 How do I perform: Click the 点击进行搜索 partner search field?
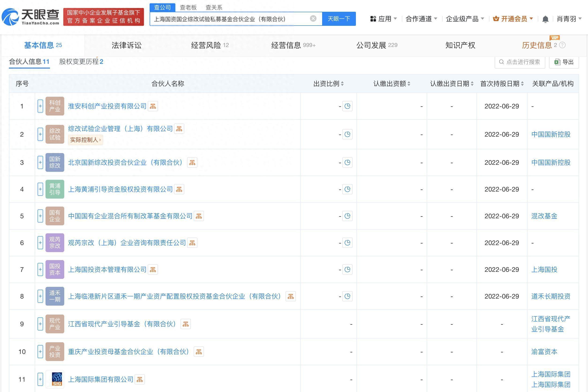point(520,62)
